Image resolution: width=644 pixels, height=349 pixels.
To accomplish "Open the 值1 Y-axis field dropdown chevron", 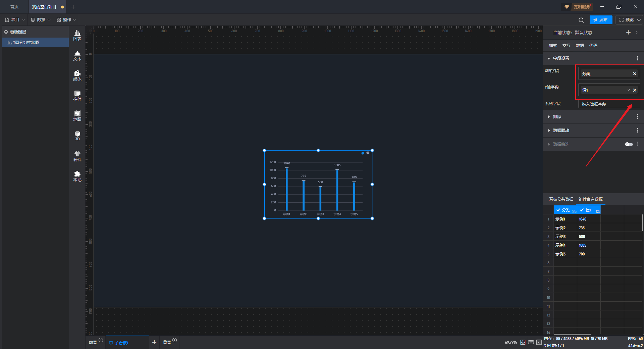I will coord(628,90).
